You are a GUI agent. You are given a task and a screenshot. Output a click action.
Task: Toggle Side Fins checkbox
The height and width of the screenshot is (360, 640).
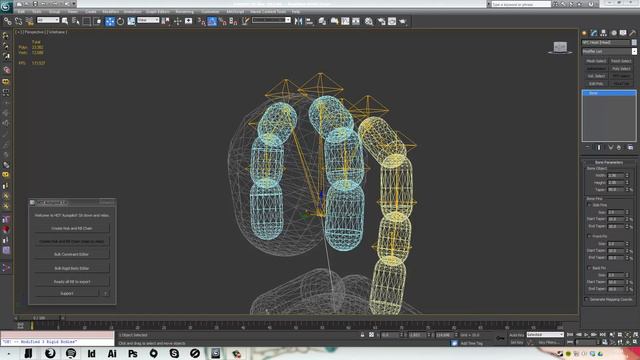point(589,205)
